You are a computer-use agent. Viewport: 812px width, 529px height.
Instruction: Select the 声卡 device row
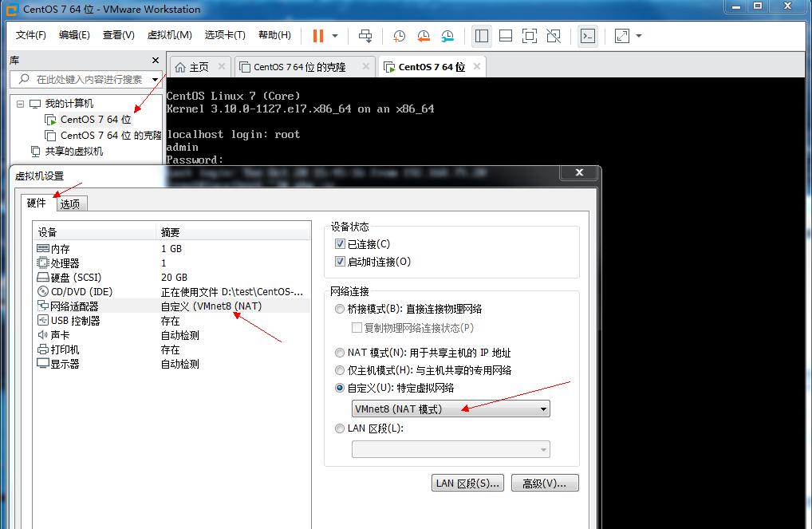[x=171, y=335]
